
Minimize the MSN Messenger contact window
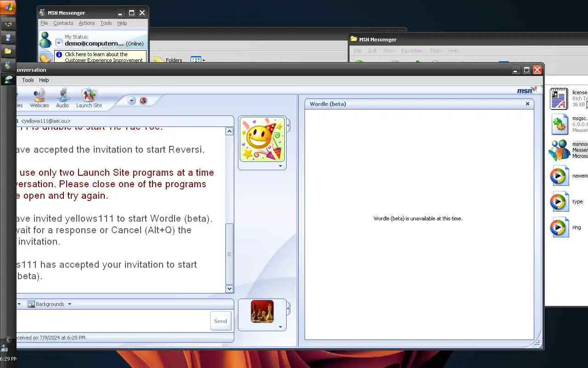click(x=120, y=13)
